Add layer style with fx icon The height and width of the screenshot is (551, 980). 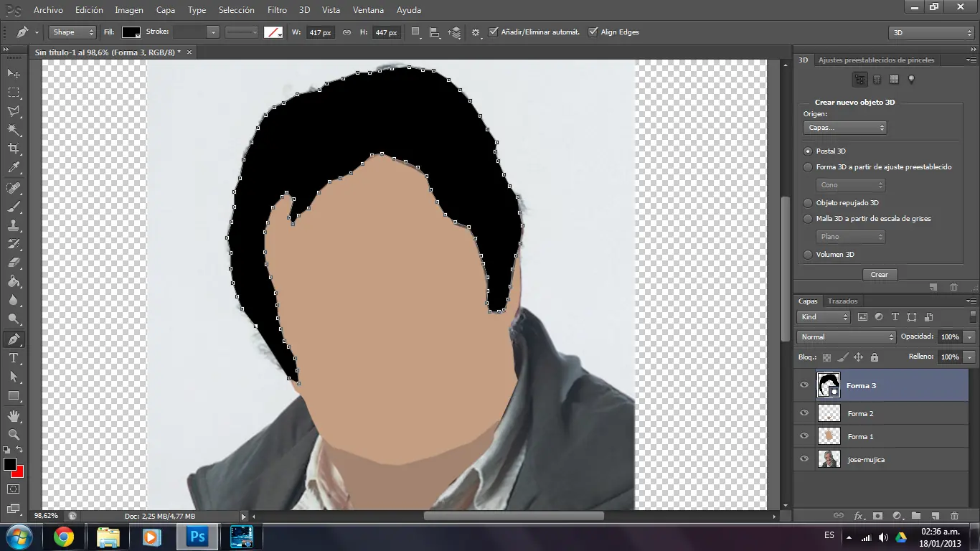coord(859,515)
